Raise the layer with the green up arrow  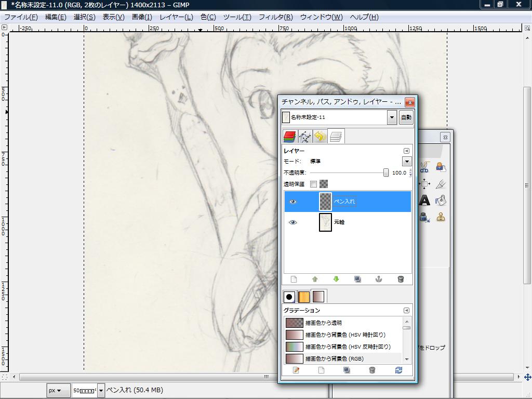click(x=315, y=280)
